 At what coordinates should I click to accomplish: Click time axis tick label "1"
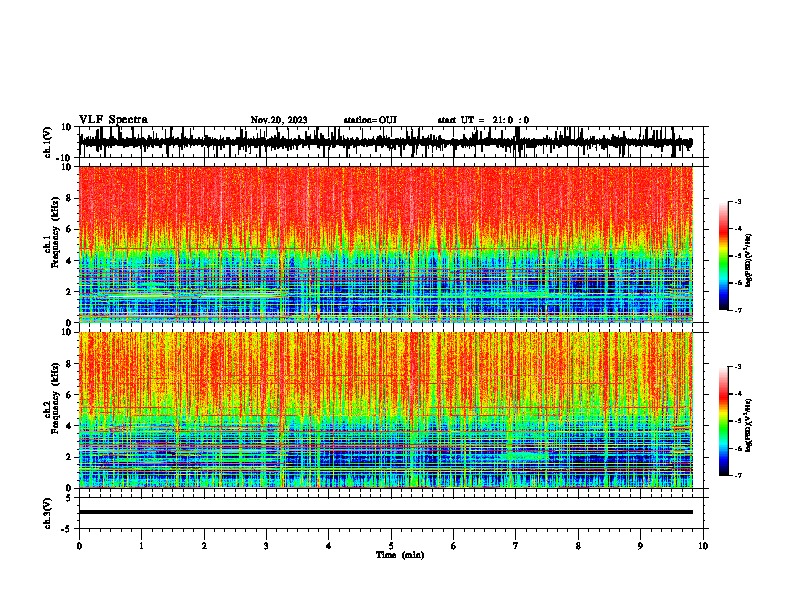tap(141, 546)
